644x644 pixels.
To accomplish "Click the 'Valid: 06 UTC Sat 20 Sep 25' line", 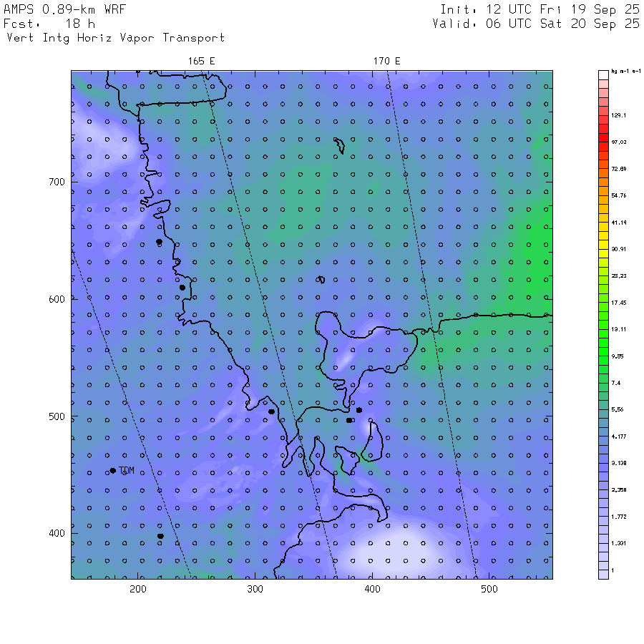I will coord(536,24).
